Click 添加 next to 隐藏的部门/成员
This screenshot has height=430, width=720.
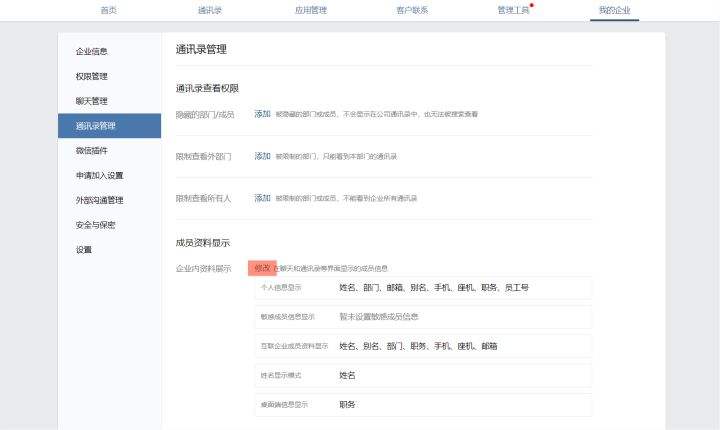262,115
